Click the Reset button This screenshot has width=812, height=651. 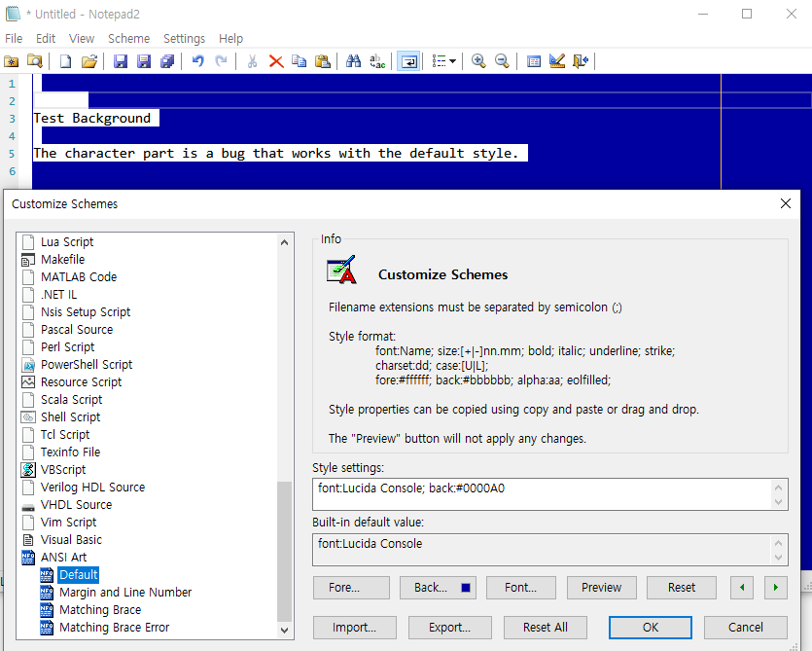coord(682,588)
